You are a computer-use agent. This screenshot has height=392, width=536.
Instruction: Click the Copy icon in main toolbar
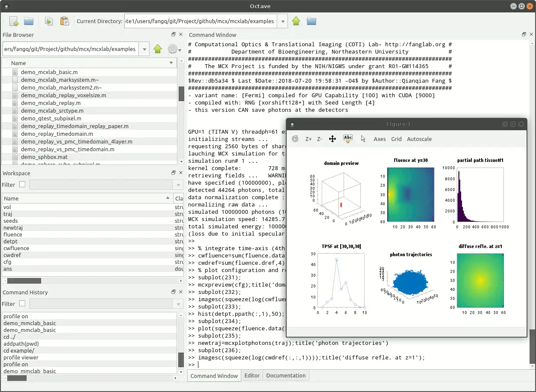tap(49, 21)
